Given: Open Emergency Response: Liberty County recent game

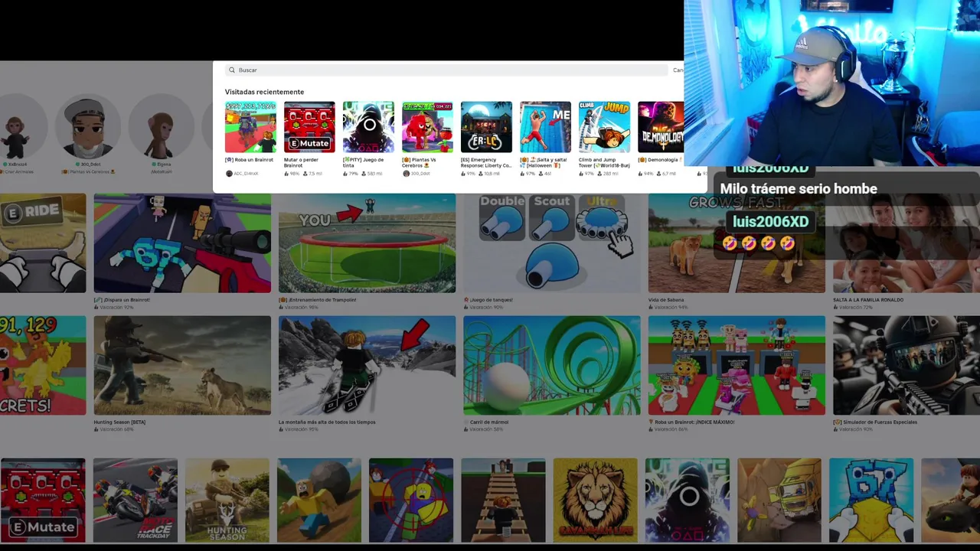Looking at the screenshot, I should 486,127.
